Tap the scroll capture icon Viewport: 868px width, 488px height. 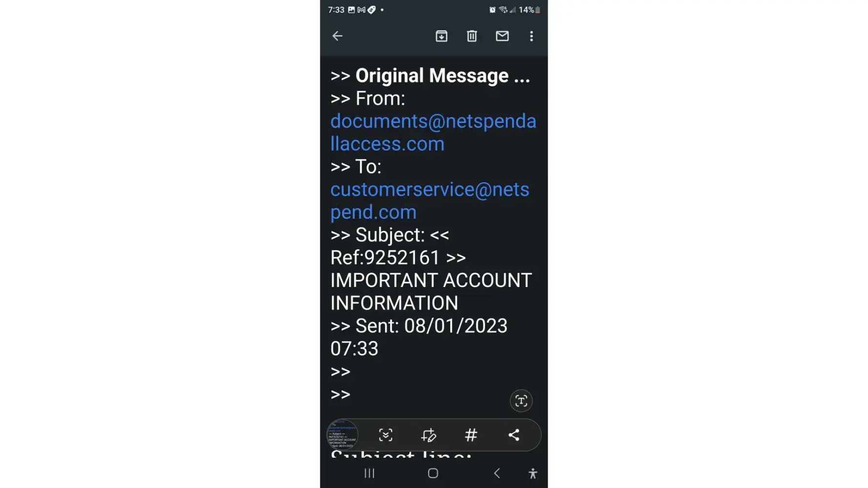coord(386,435)
